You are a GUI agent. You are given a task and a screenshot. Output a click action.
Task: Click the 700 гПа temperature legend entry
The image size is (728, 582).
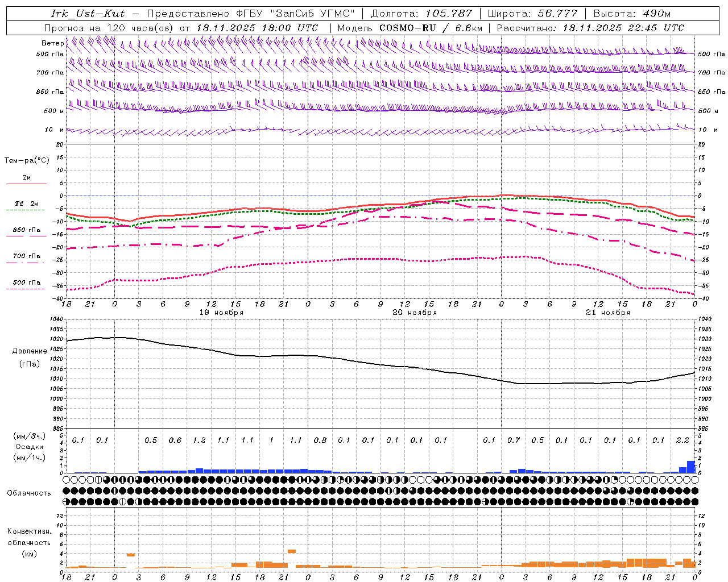tap(26, 256)
